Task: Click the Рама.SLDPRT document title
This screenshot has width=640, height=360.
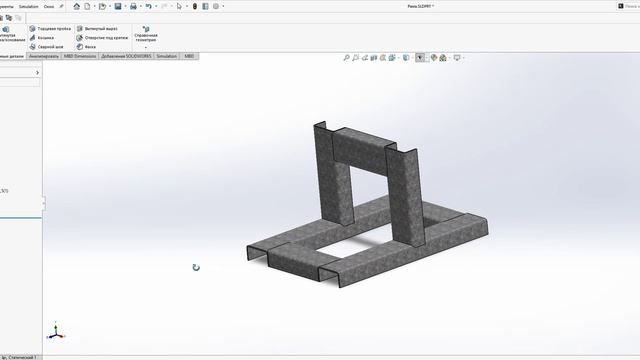Action: tap(420, 6)
